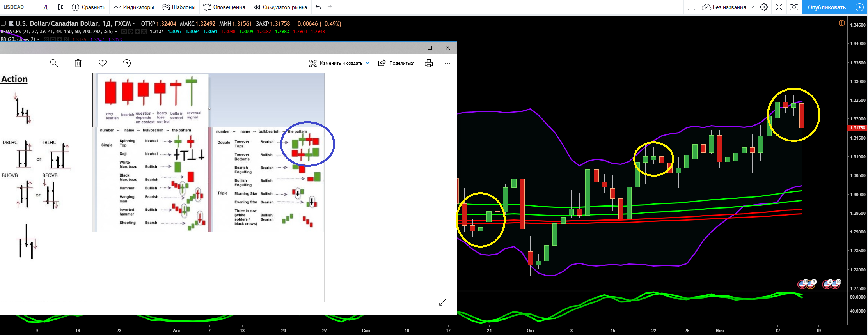
Task: Delete the image in the photo viewer
Action: coord(78,63)
